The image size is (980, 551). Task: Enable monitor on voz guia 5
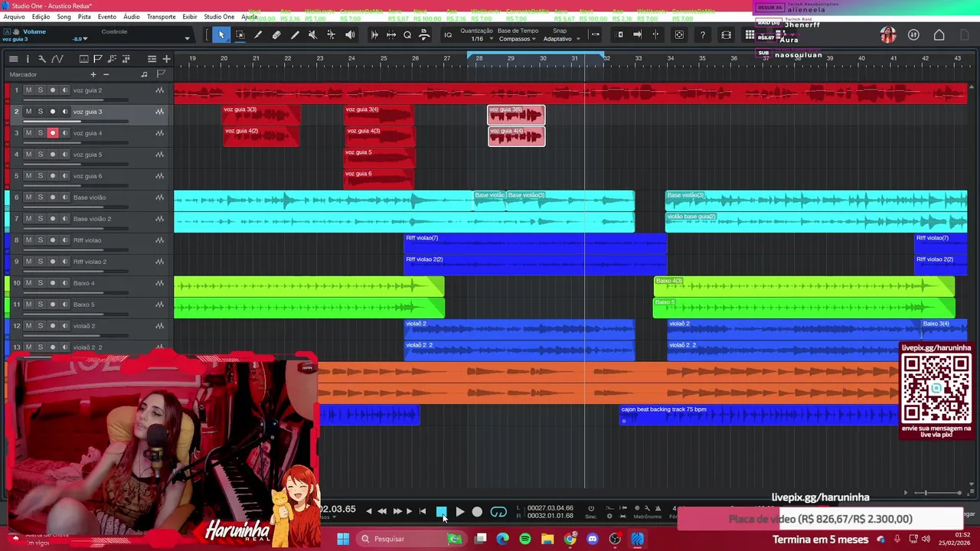click(65, 155)
